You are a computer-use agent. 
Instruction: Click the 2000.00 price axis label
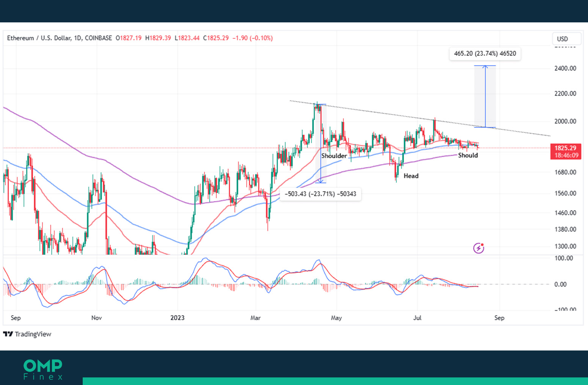point(565,121)
